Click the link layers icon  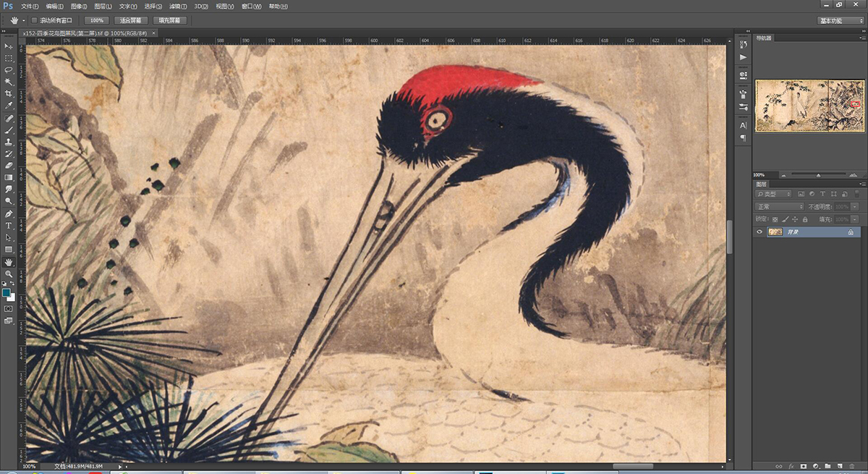tap(779, 465)
